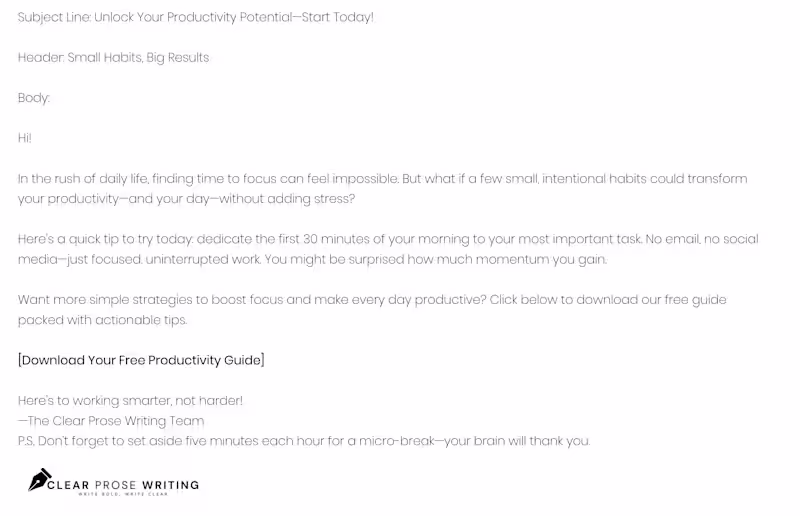Click the pen nib logo icon

pyautogui.click(x=39, y=481)
